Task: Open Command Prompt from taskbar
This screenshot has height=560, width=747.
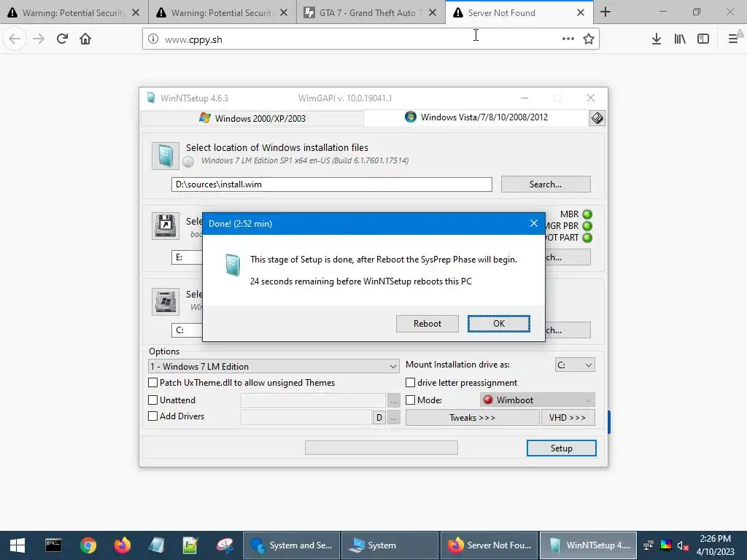Action: tap(53, 545)
